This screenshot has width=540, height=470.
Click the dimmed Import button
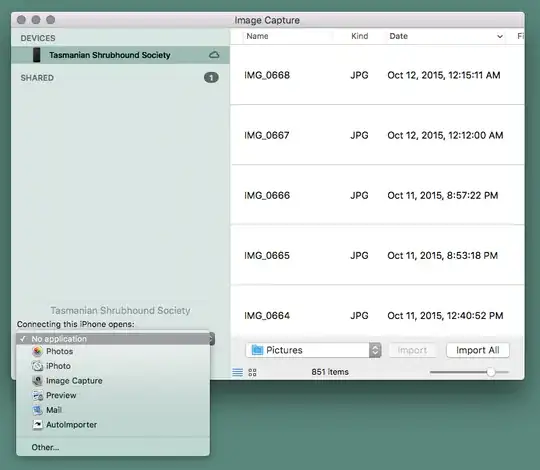pyautogui.click(x=412, y=350)
